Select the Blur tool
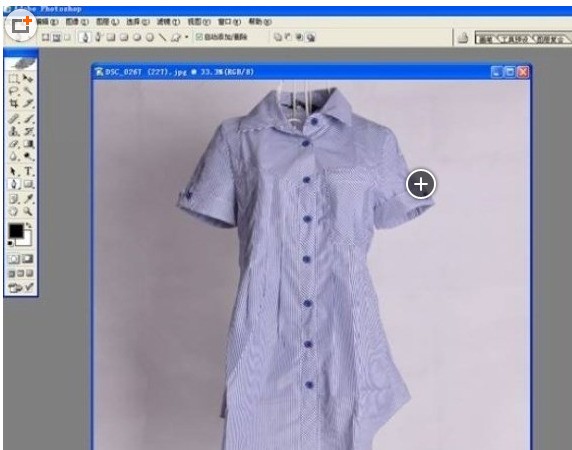 tap(14, 156)
